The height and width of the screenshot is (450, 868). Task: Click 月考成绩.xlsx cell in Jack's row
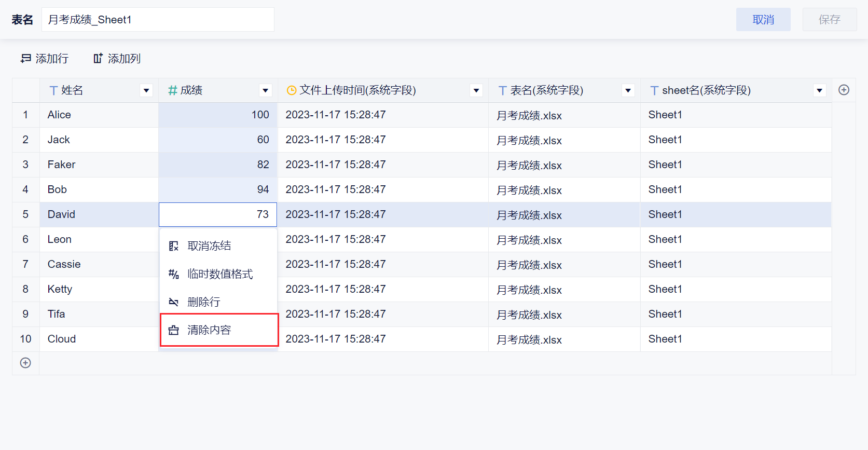564,140
